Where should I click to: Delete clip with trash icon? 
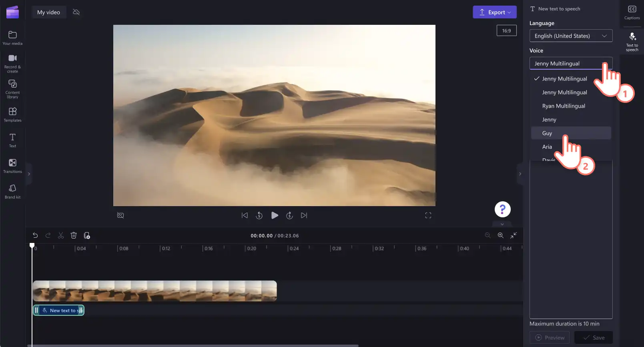[74, 235]
